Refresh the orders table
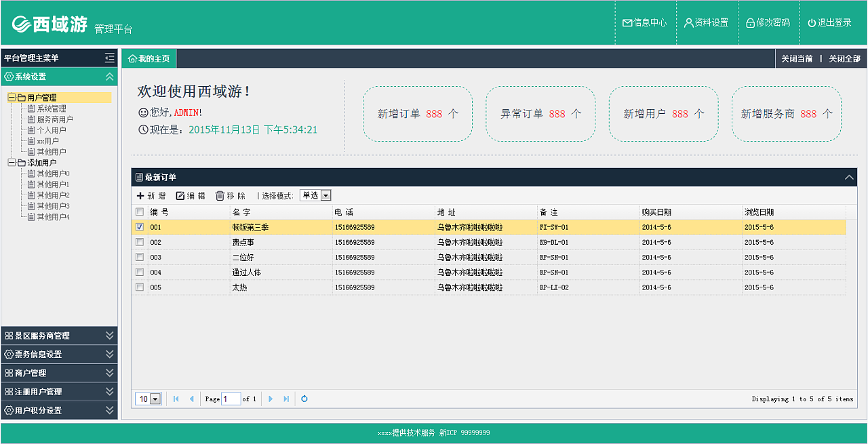 click(x=304, y=399)
